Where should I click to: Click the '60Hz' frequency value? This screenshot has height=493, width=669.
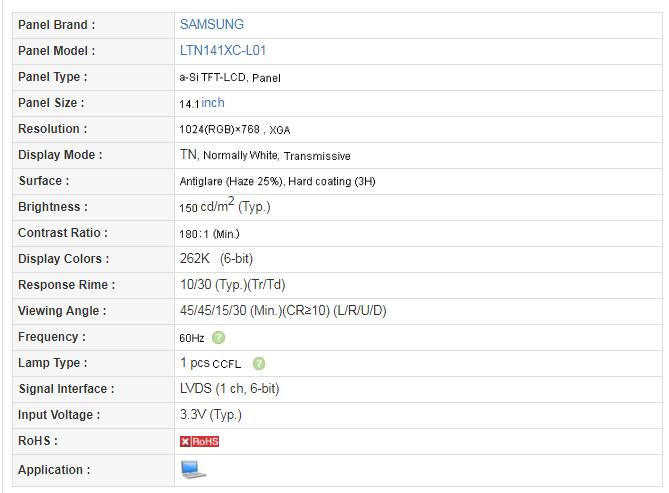coord(192,338)
